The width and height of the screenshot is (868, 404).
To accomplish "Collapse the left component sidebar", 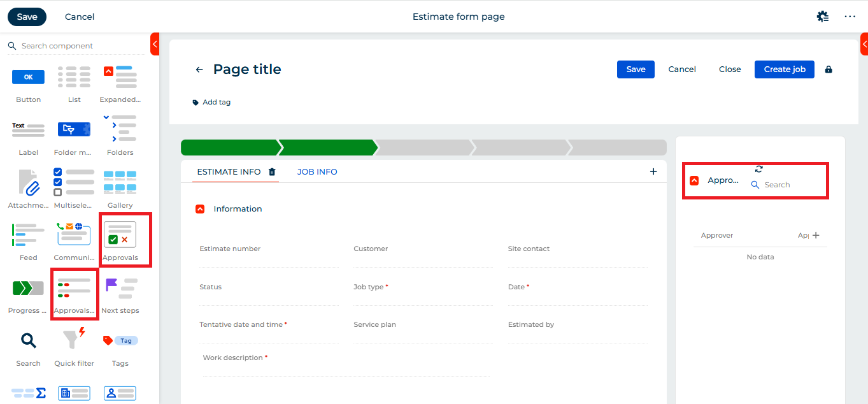I will [x=155, y=44].
